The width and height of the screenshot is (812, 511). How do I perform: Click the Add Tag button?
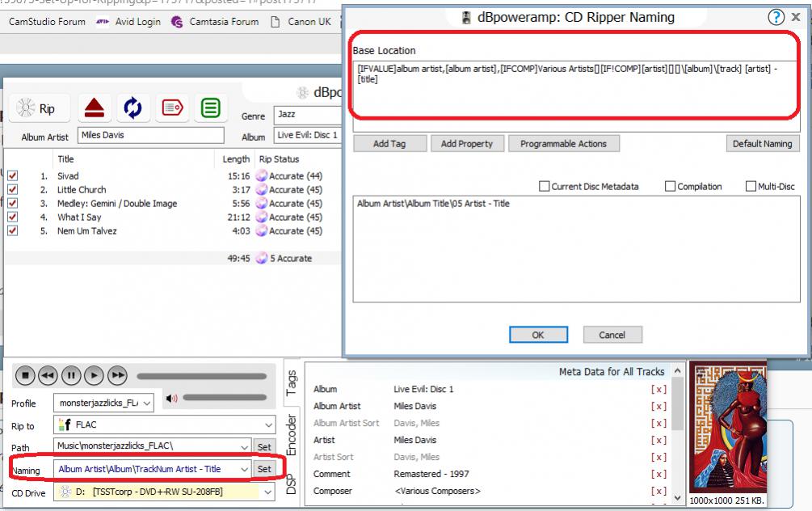(390, 144)
